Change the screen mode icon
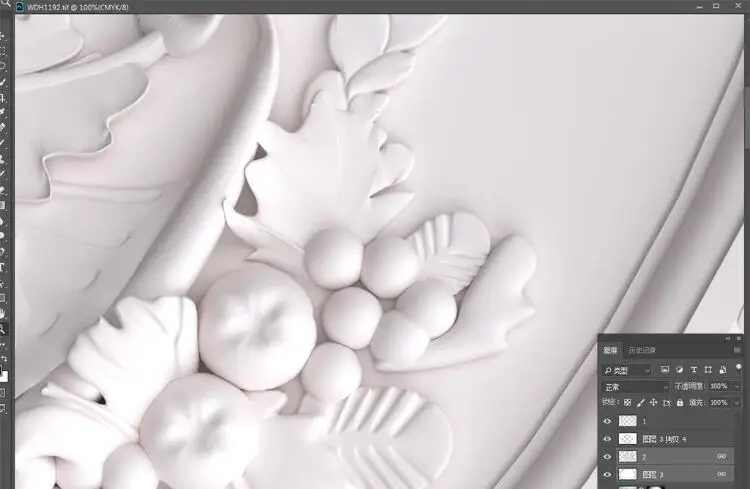Viewport: 750px width, 489px height. [2, 409]
